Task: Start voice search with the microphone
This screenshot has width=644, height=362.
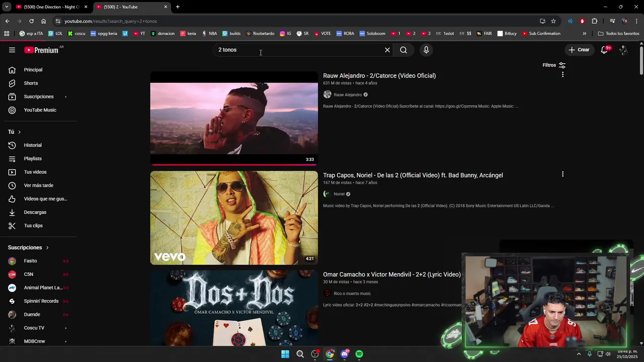Action: [x=426, y=50]
